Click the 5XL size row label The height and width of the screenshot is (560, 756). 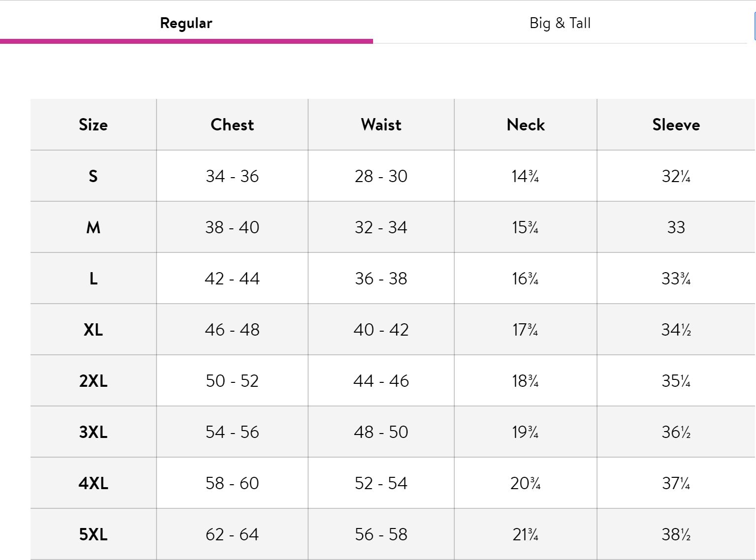pyautogui.click(x=93, y=534)
